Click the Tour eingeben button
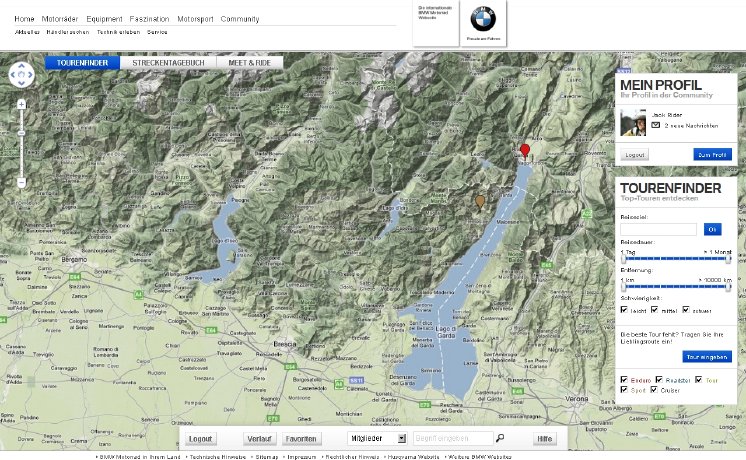This screenshot has height=460, width=746. [707, 357]
